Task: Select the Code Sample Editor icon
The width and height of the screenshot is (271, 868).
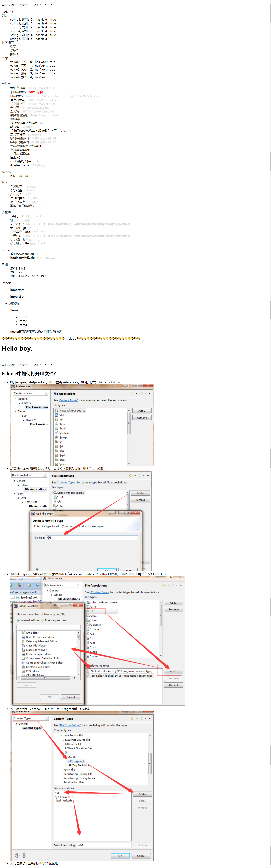Action: pyautogui.click(x=23, y=654)
